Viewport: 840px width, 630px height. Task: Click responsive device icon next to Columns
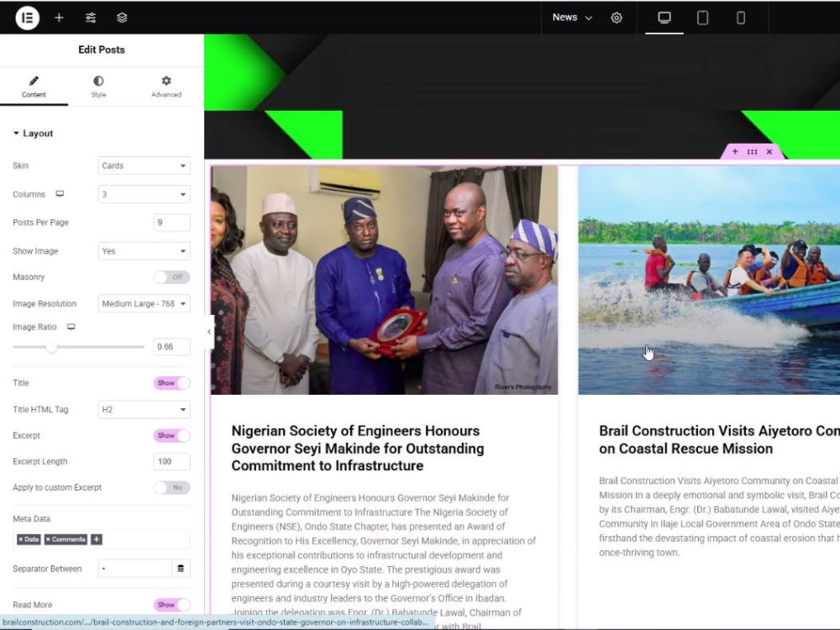click(60, 194)
